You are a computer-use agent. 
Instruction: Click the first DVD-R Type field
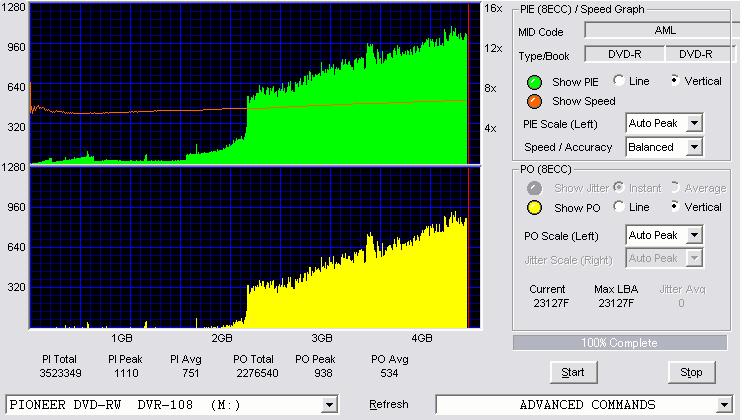coord(625,54)
